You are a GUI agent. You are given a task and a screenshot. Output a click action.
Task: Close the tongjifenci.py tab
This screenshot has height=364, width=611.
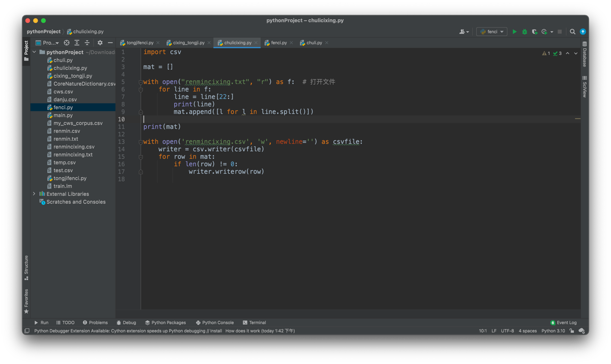158,43
